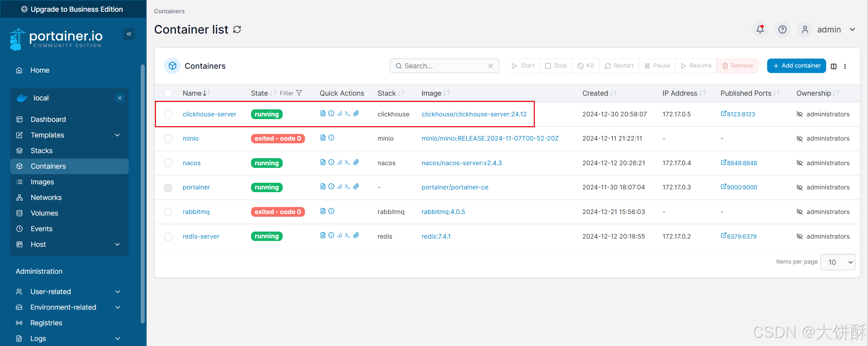Expand the Host sidebar section
Image resolution: width=868 pixels, height=346 pixels.
pyautogui.click(x=69, y=244)
